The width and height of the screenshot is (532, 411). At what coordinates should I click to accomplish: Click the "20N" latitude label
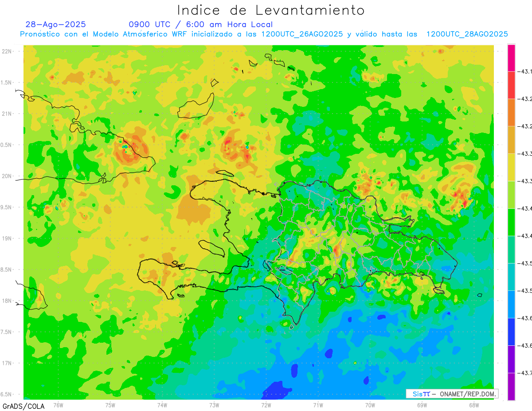(7, 176)
